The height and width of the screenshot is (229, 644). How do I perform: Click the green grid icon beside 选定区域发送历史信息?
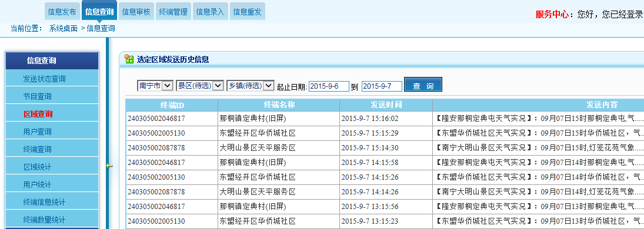point(129,59)
